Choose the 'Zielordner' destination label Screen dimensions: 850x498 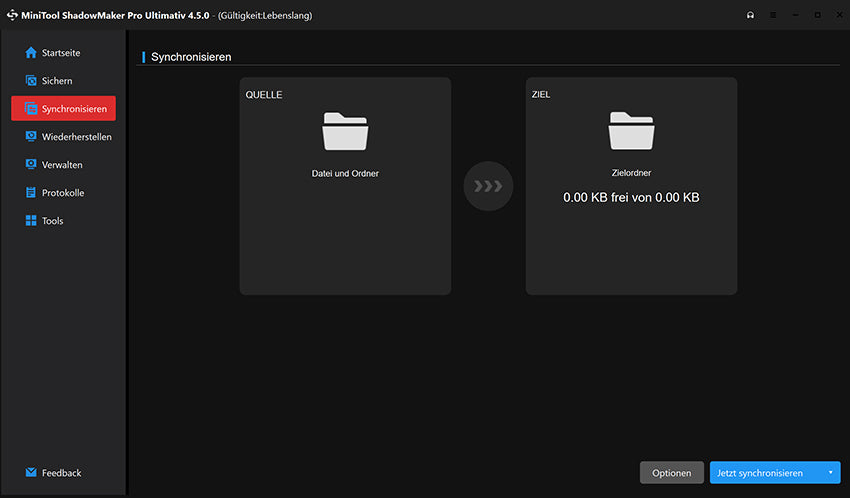[x=631, y=173]
